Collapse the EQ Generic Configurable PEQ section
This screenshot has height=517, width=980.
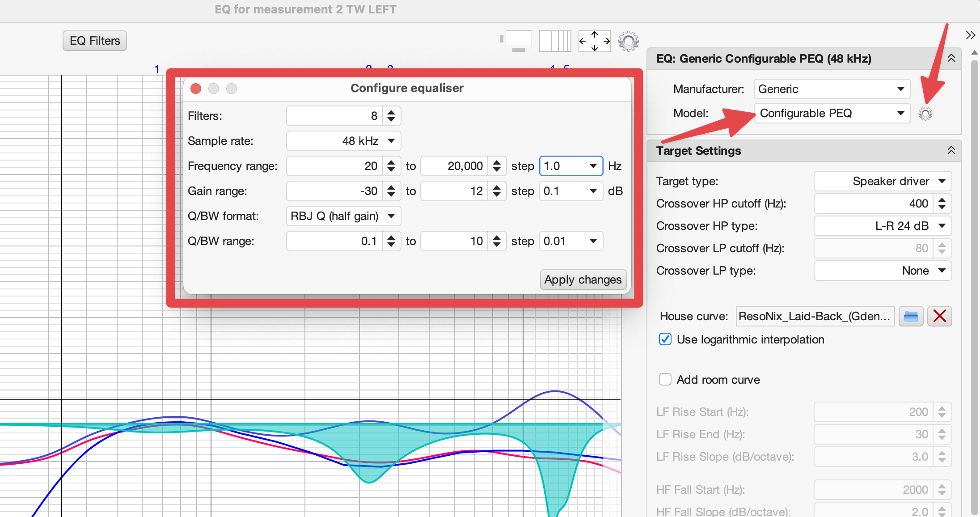point(951,58)
